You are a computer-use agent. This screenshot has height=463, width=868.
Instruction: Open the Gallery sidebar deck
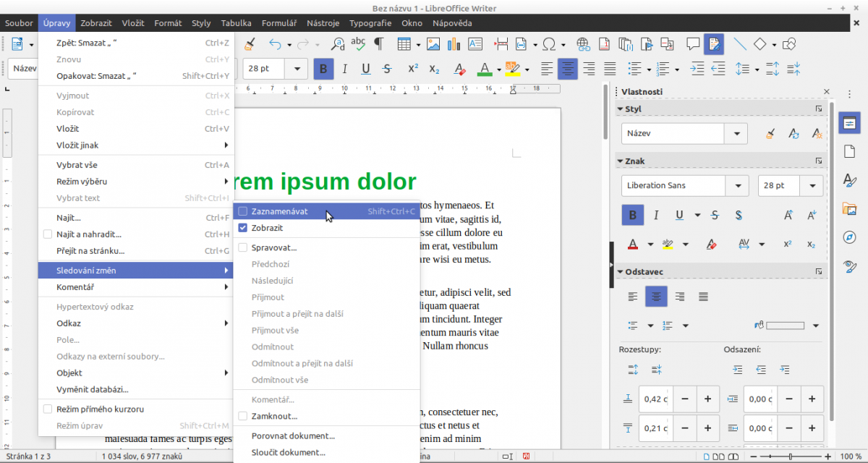click(x=849, y=209)
